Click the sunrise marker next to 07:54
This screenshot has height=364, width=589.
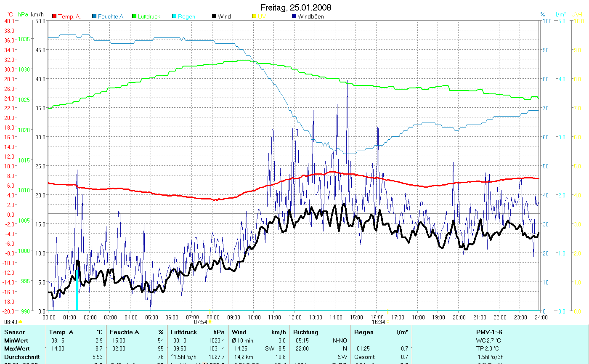tap(210, 322)
